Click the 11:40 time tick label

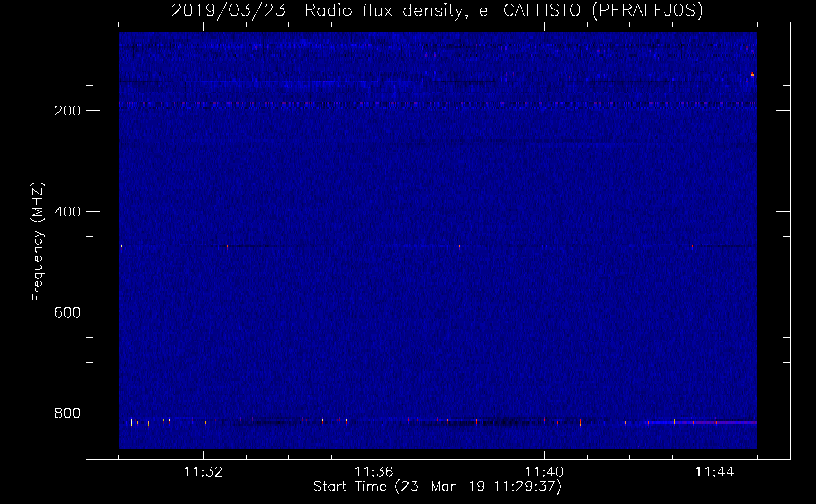click(x=544, y=472)
